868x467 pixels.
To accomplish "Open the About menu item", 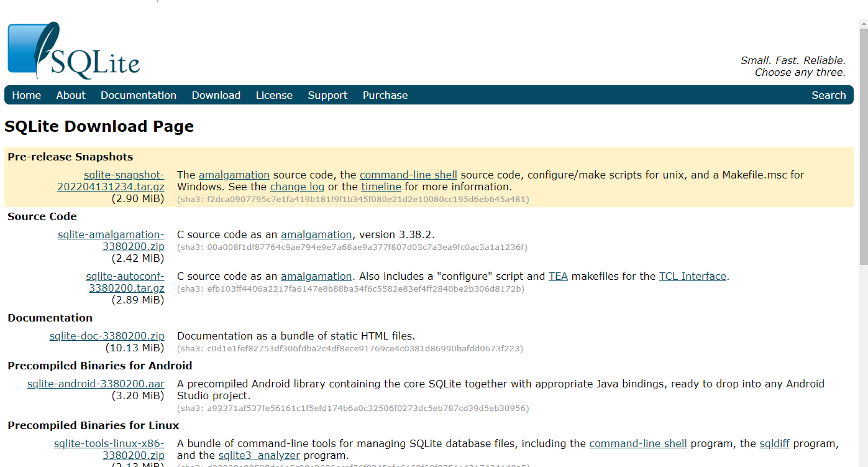I will (x=71, y=95).
